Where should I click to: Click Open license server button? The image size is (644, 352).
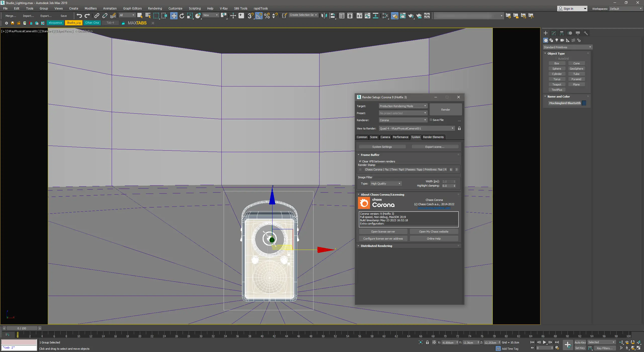(x=383, y=232)
